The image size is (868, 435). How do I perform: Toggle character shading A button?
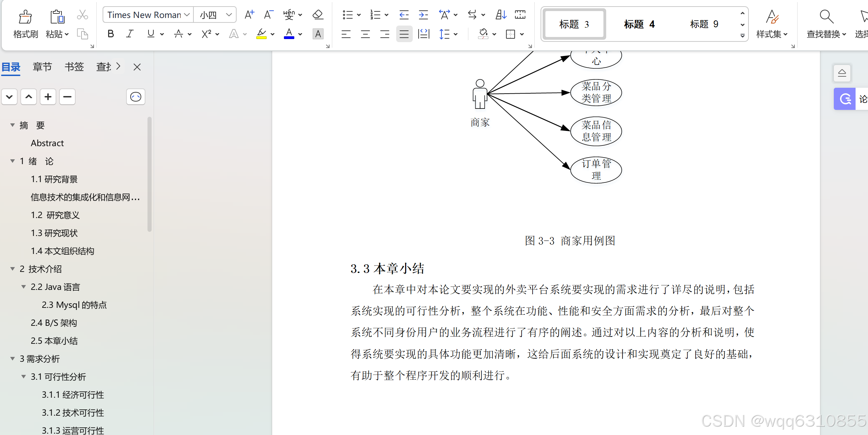coord(318,34)
